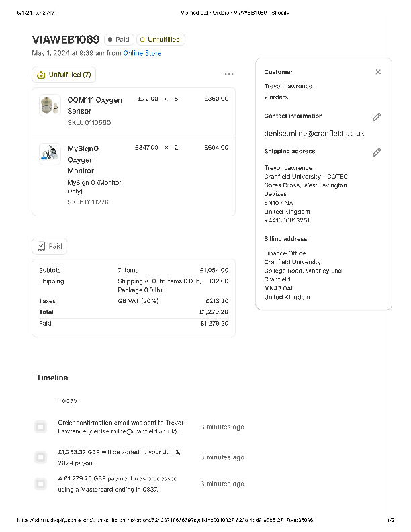Close the Customer panel with X
This screenshot has width=411, height=532.
click(378, 72)
